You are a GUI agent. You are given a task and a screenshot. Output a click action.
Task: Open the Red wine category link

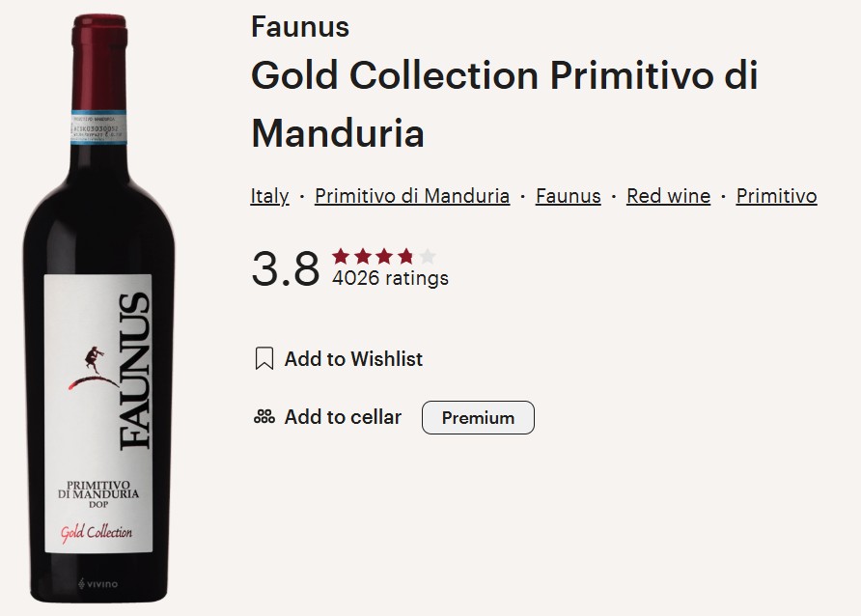[x=668, y=196]
